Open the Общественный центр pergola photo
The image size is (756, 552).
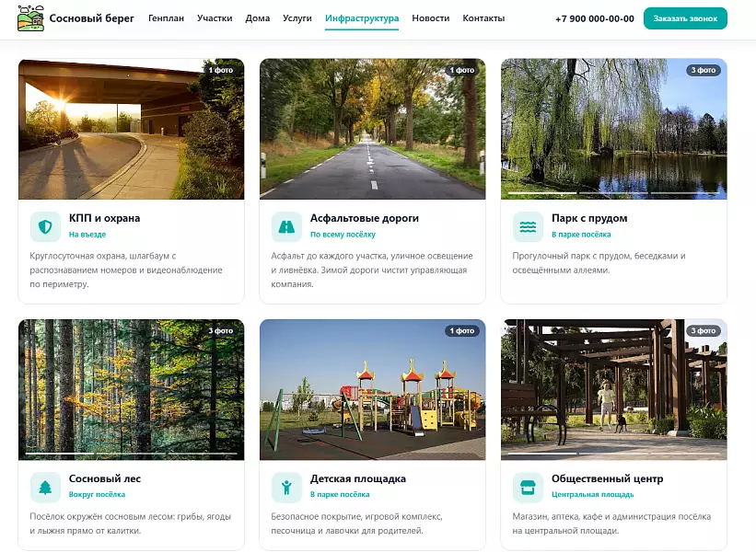[614, 390]
